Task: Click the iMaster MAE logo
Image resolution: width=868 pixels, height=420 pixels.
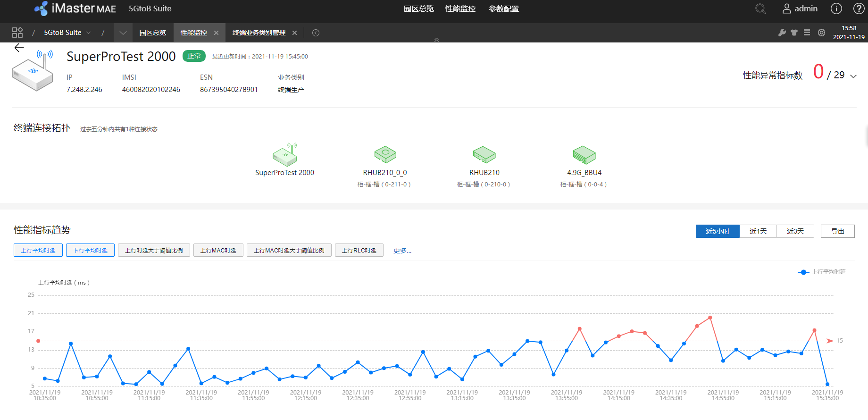Action: [75, 8]
